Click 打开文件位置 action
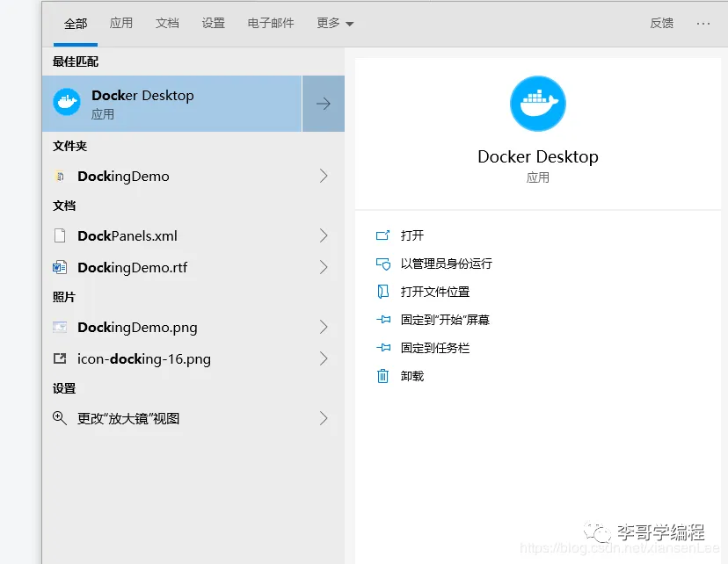 pyautogui.click(x=435, y=292)
